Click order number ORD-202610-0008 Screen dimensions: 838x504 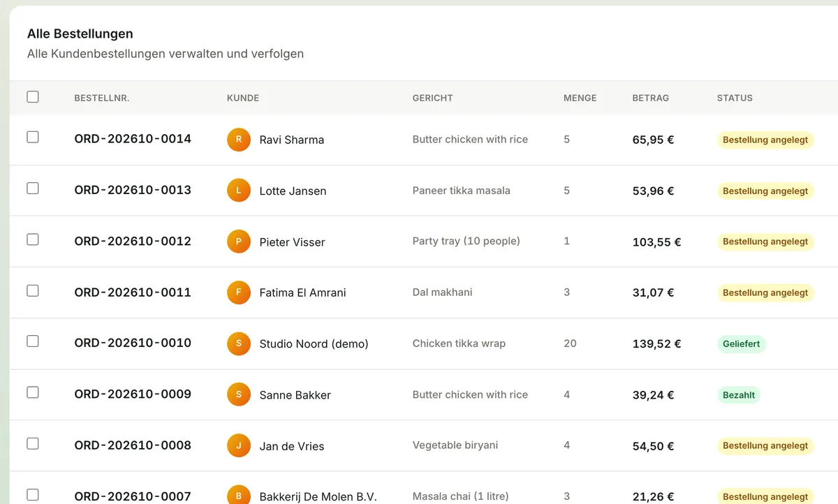[x=133, y=445]
